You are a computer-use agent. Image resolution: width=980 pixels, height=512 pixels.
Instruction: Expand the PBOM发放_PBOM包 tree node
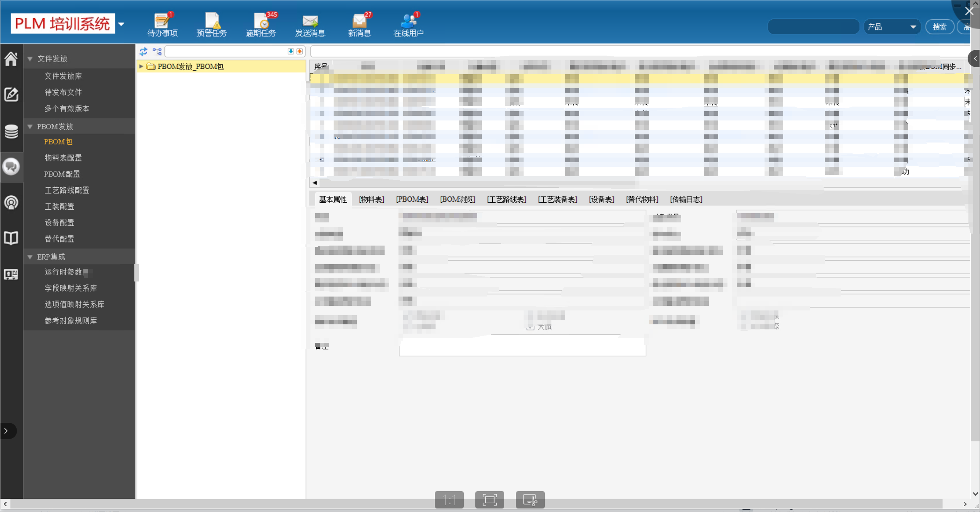[x=141, y=66]
